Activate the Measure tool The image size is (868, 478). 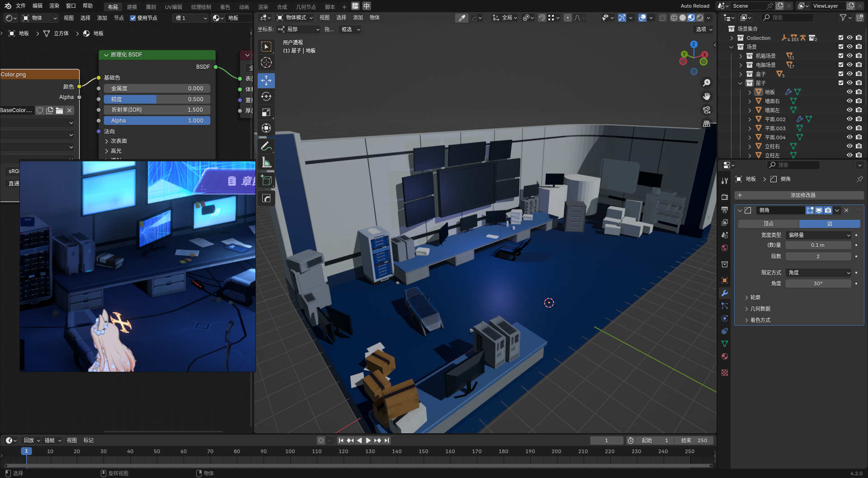tap(266, 162)
